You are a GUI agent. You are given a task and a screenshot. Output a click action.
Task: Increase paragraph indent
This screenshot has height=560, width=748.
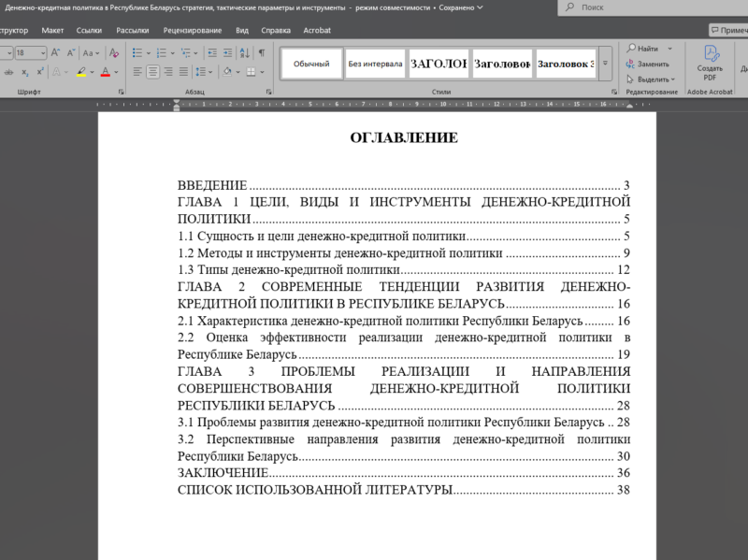pyautogui.click(x=228, y=52)
